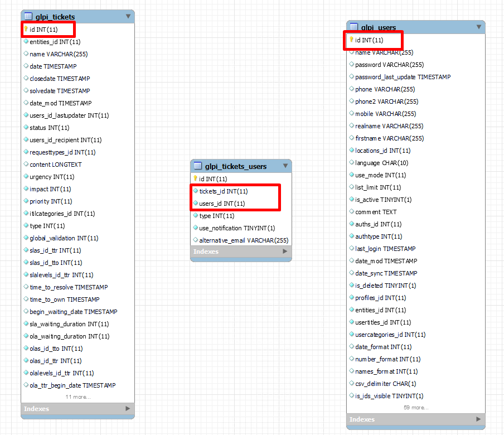Image resolution: width=504 pixels, height=435 pixels.
Task: Click the primary key icon of glpi_tickets id
Action: point(26,29)
